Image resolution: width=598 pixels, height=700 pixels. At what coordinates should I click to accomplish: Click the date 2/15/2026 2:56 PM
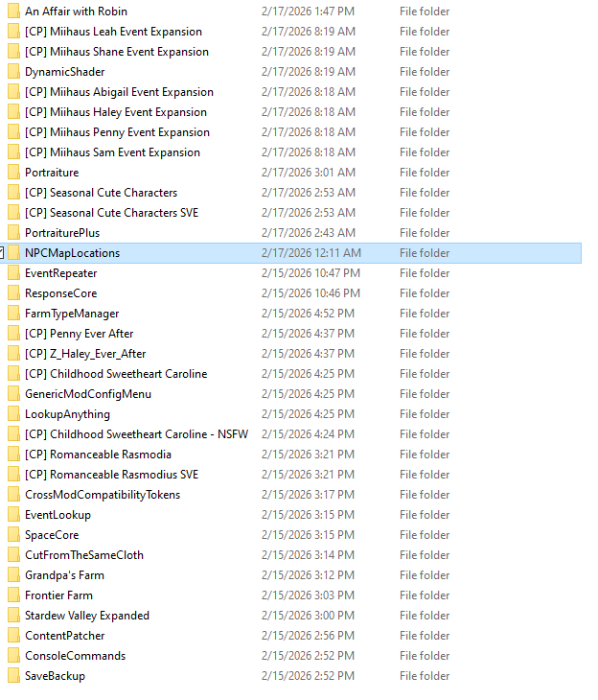(x=308, y=635)
